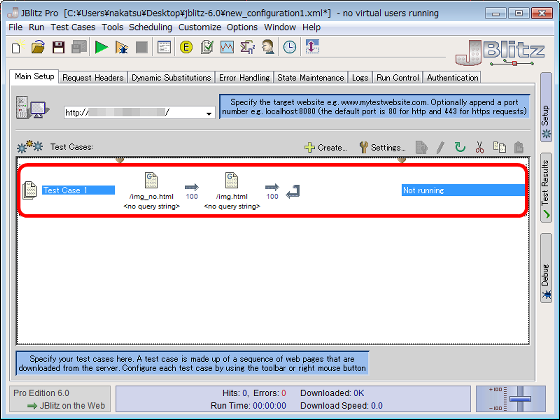Click the gray stop button
This screenshot has height=420, width=560.
click(142, 47)
